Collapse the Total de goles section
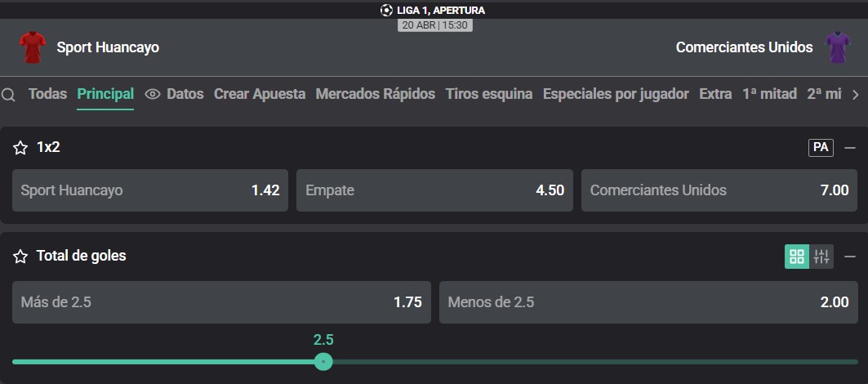This screenshot has height=384, width=868. coord(850,257)
